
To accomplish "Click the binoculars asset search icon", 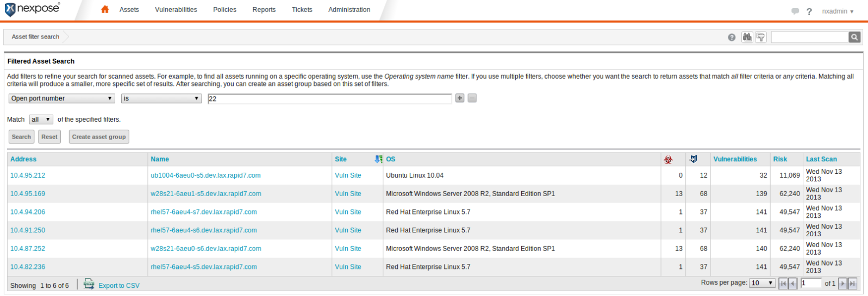I will coord(747,37).
